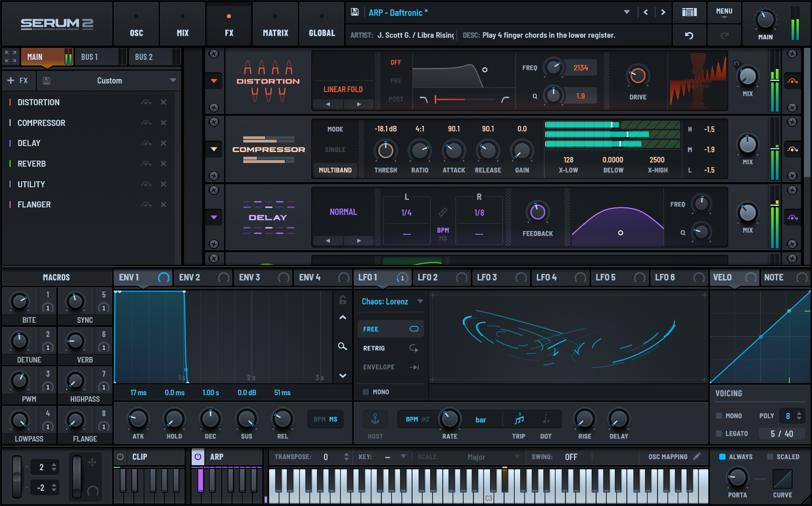This screenshot has height=506, width=812.
Task: Click the compressor THRESH knob
Action: pos(386,150)
